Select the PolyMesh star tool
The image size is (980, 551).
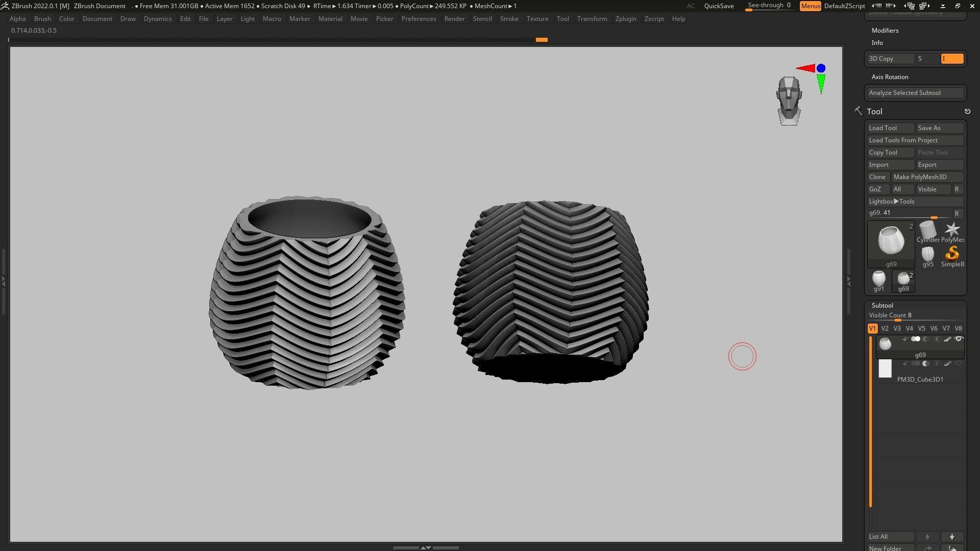coord(952,232)
